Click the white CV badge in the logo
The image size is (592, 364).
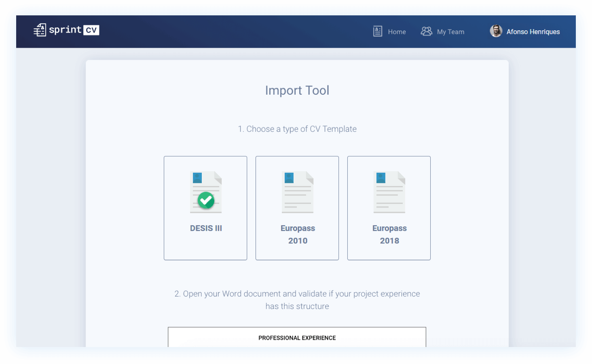pos(92,30)
